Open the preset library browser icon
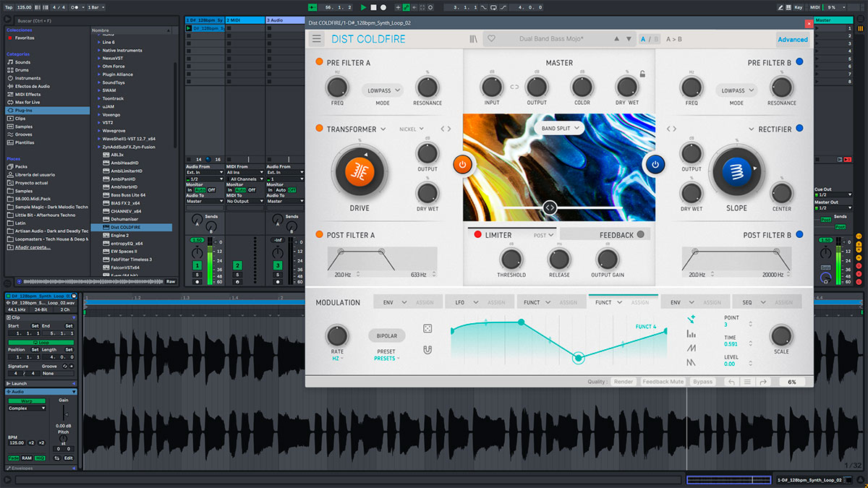This screenshot has height=488, width=868. click(x=473, y=39)
